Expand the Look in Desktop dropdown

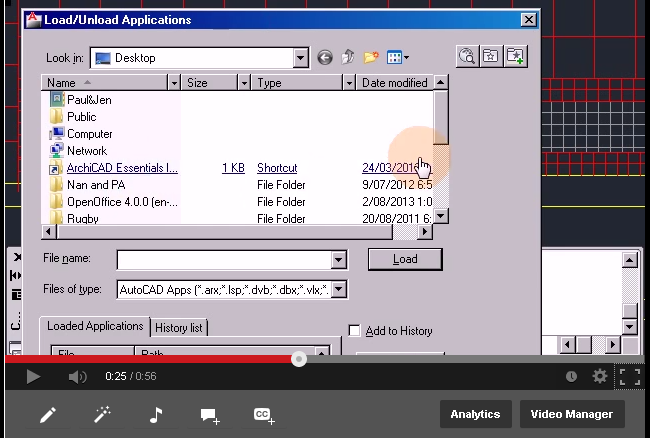click(301, 58)
